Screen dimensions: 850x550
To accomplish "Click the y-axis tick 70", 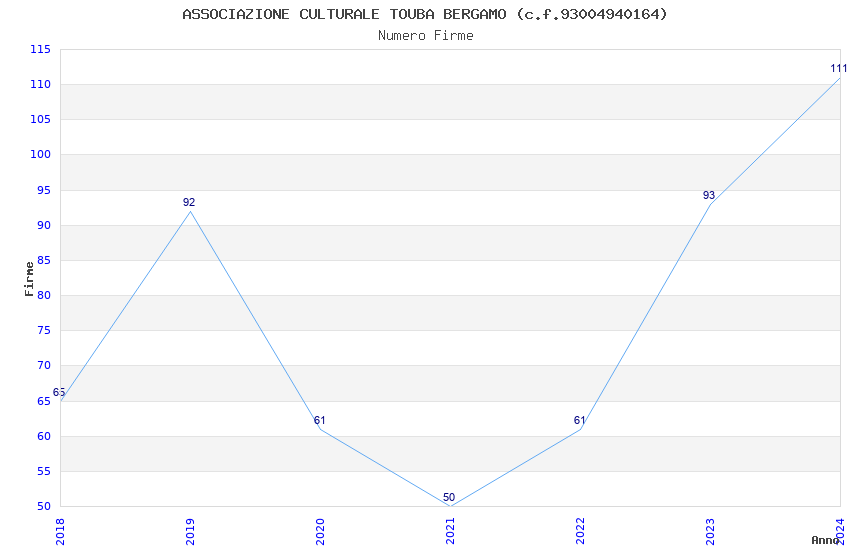I will coord(44,365).
